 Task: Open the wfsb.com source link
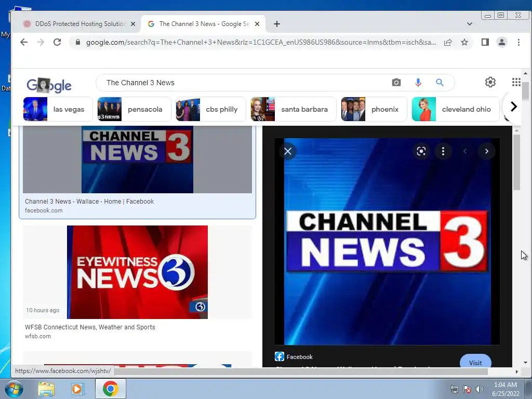[37, 336]
